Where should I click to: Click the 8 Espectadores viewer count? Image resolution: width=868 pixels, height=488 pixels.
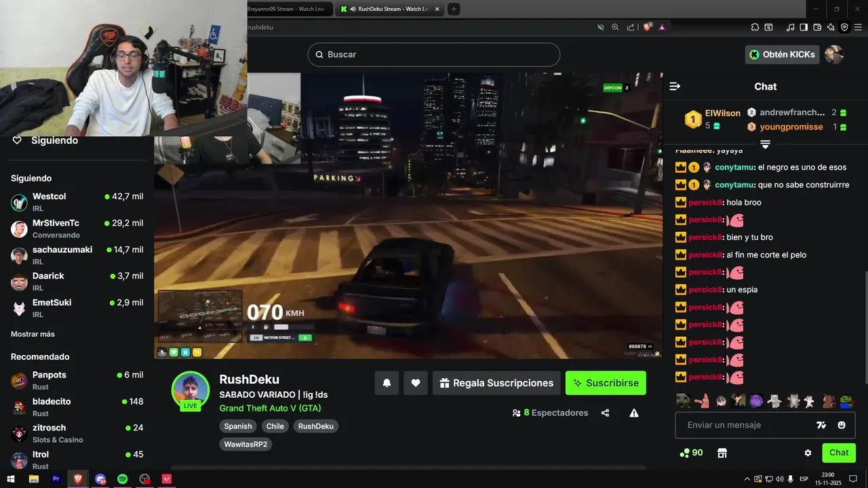coord(550,413)
